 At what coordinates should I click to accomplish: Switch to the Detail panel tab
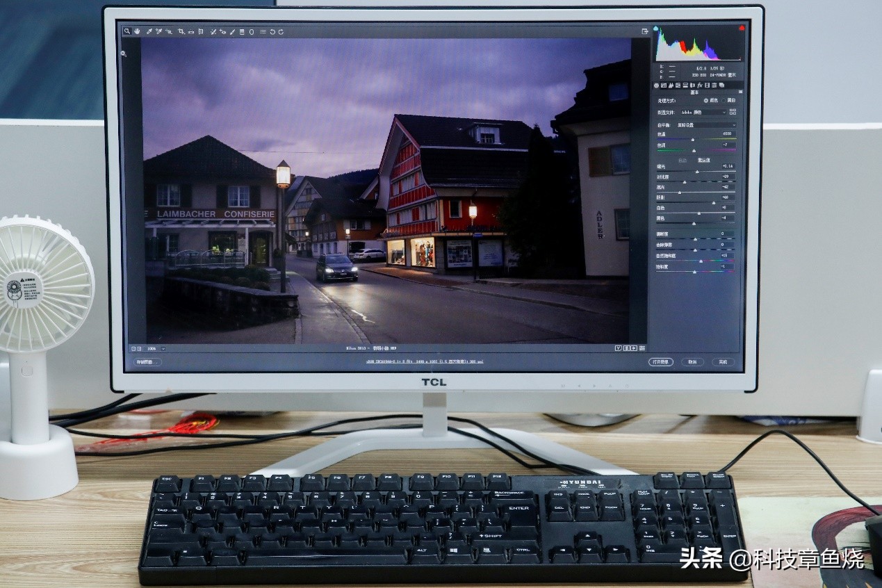click(x=671, y=85)
